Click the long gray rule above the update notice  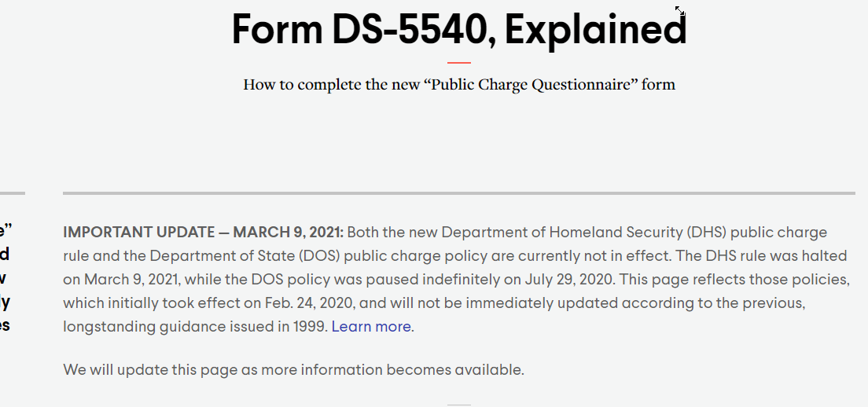tap(459, 193)
